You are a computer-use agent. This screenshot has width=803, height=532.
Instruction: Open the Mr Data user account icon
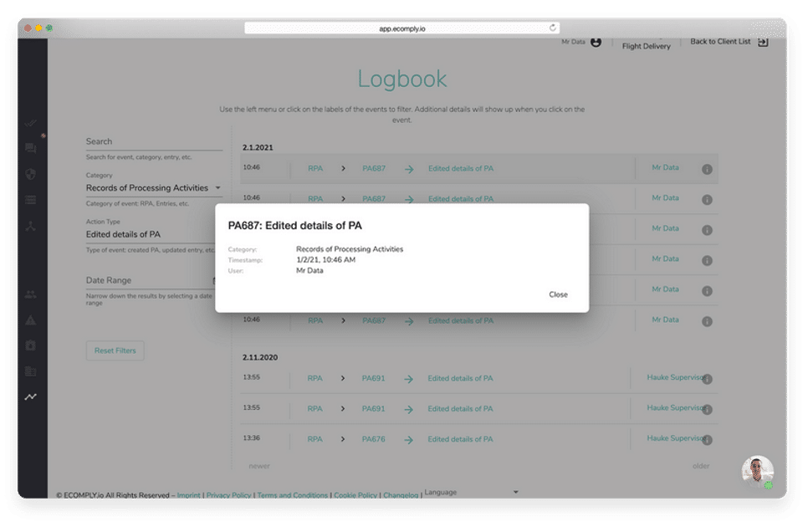point(596,42)
